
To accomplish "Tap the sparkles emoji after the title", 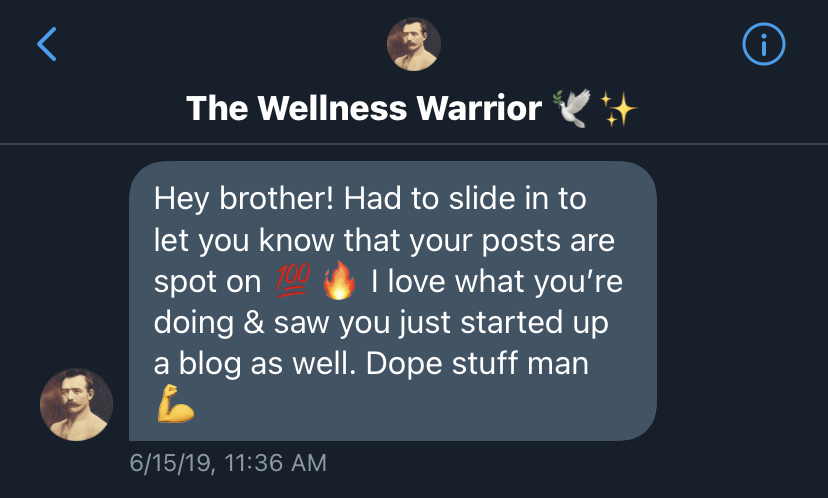I will 618,109.
